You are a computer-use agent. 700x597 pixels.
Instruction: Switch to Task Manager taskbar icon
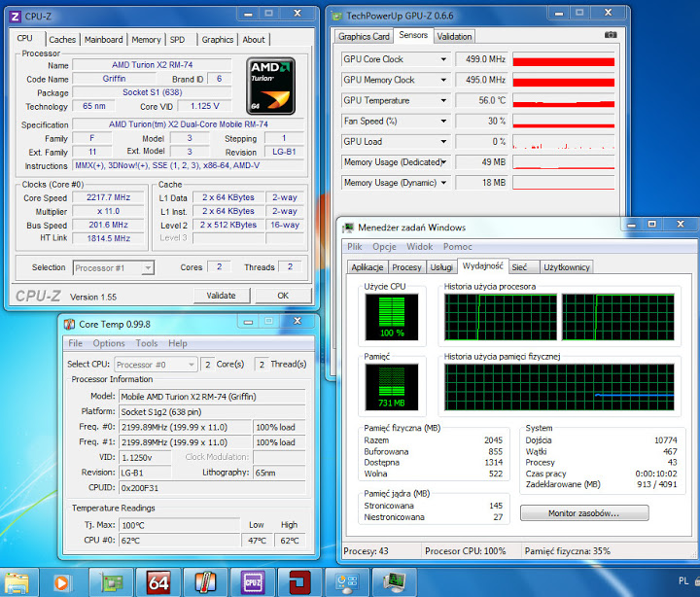[x=394, y=581]
